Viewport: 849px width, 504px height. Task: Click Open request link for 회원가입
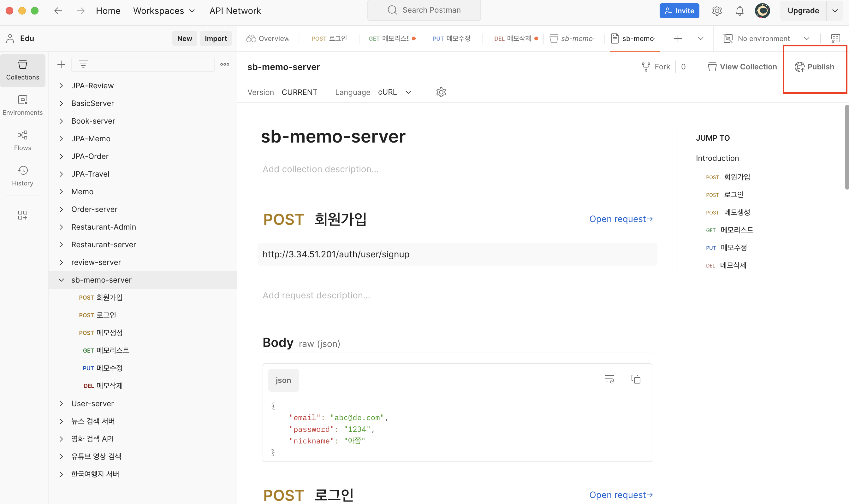[x=620, y=219]
